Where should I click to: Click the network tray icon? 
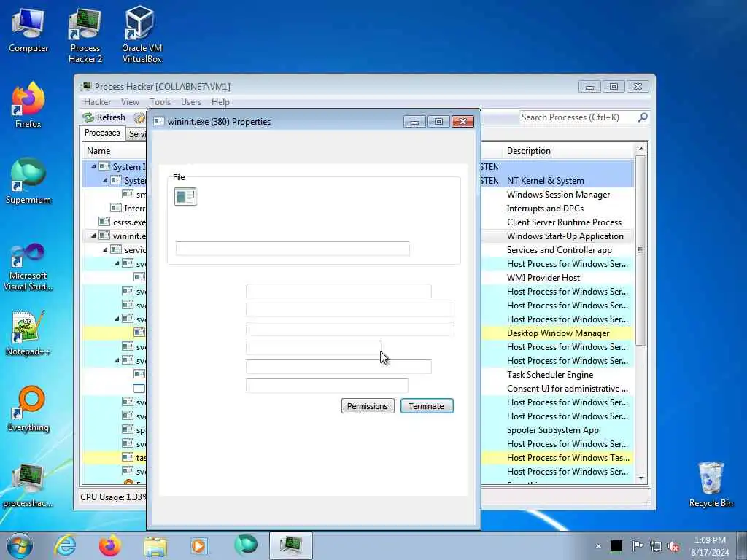coord(656,546)
